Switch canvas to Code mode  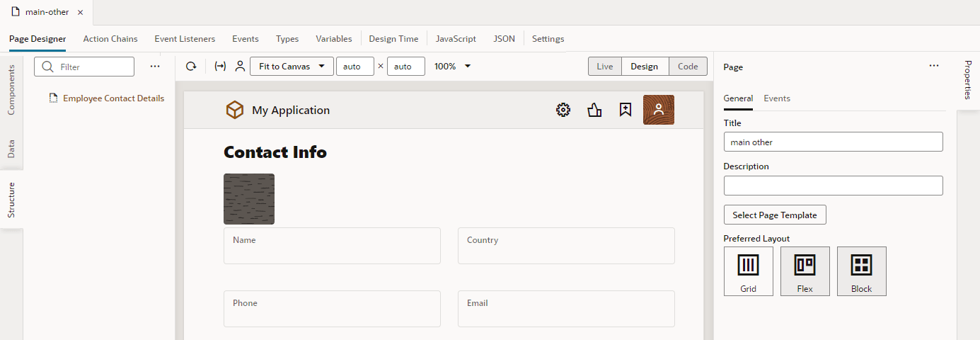(x=688, y=67)
